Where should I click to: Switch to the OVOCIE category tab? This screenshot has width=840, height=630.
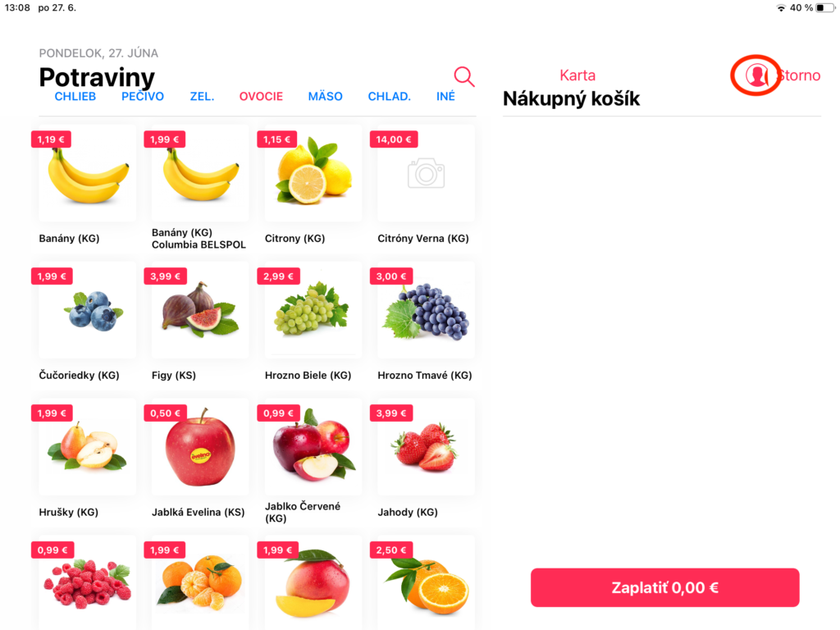tap(261, 97)
